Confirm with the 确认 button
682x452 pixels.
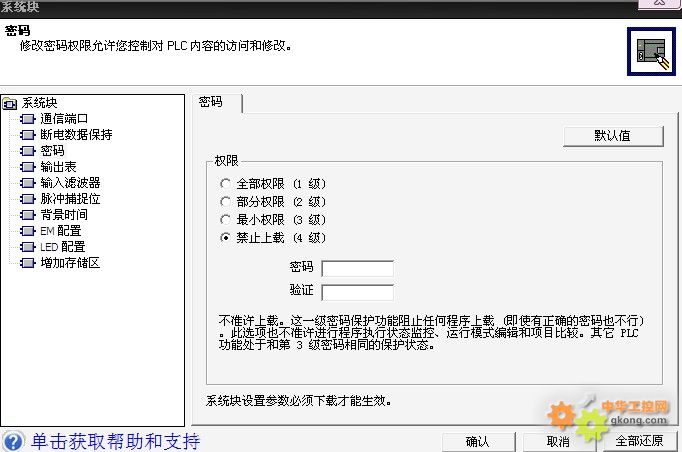[x=478, y=441]
